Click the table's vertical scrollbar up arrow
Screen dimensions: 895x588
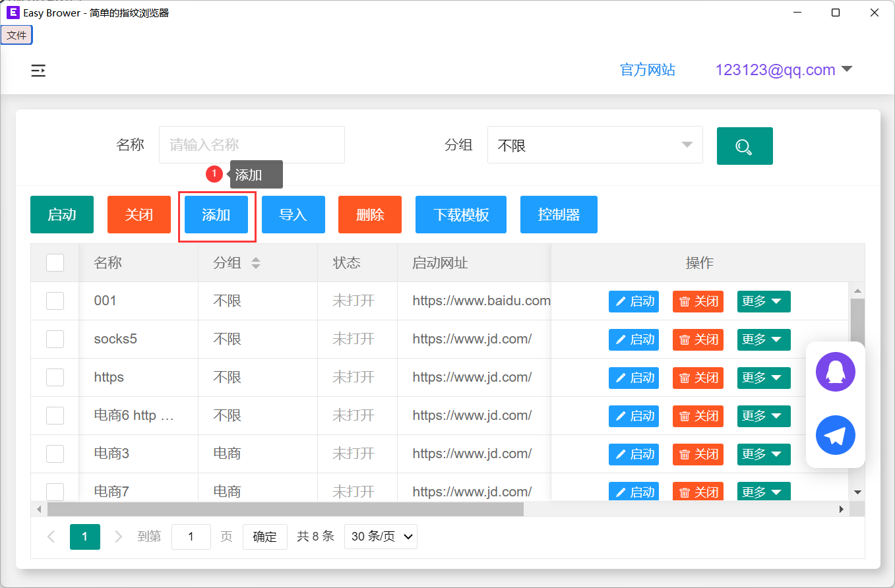point(857,291)
